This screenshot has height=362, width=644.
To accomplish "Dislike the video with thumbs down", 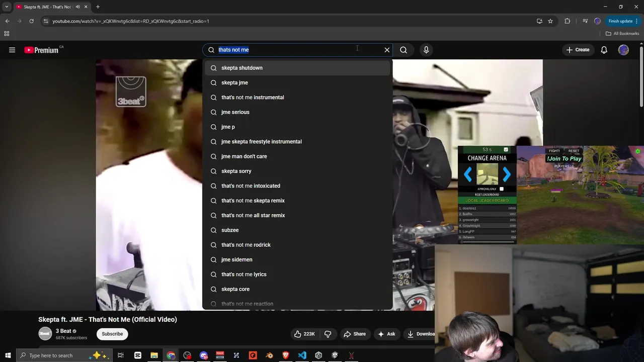I will pyautogui.click(x=328, y=334).
